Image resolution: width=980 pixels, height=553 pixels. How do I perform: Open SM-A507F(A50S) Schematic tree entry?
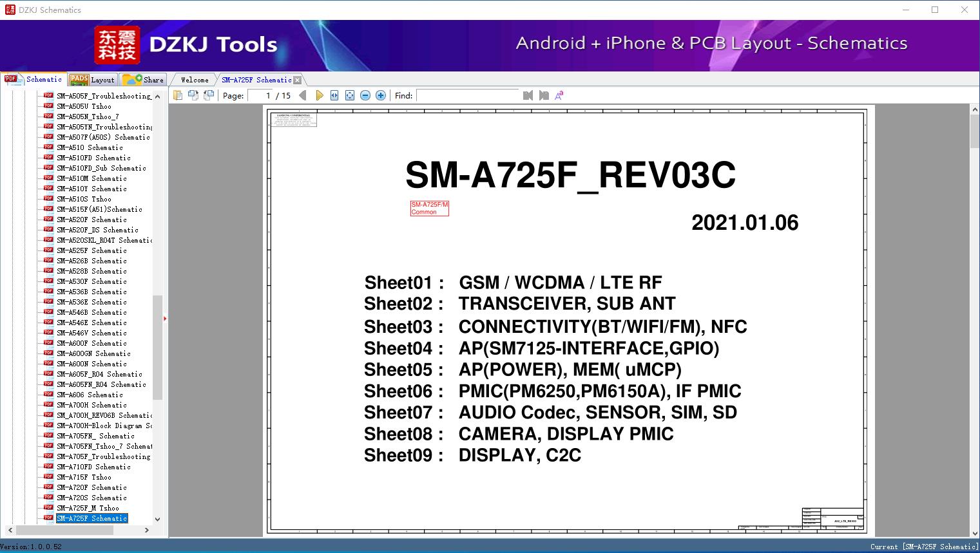click(x=103, y=137)
